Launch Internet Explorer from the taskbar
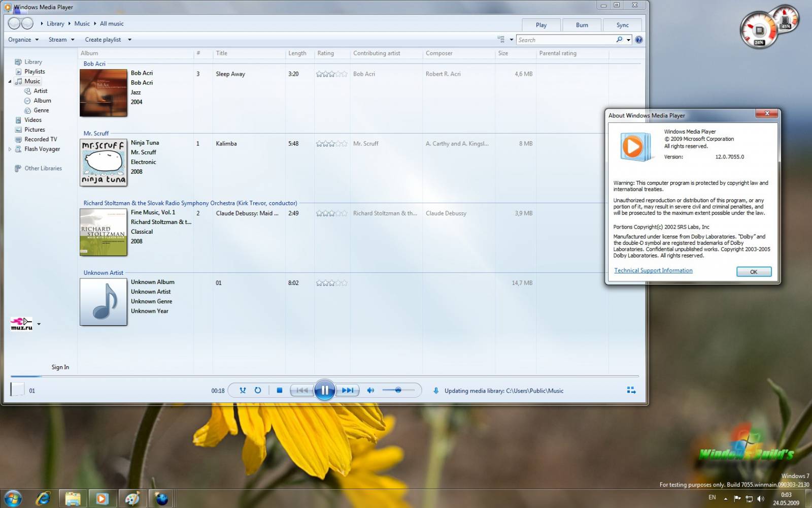Screen dimensions: 812x508 [x=43, y=498]
